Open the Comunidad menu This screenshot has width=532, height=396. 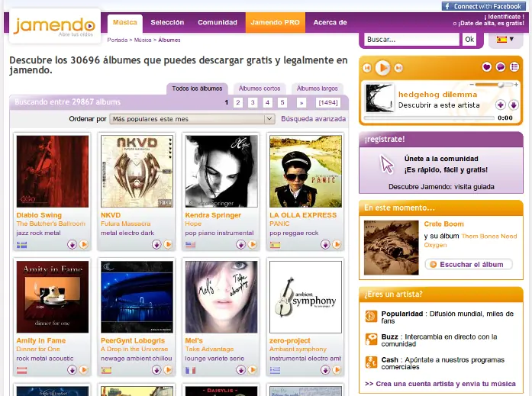218,22
